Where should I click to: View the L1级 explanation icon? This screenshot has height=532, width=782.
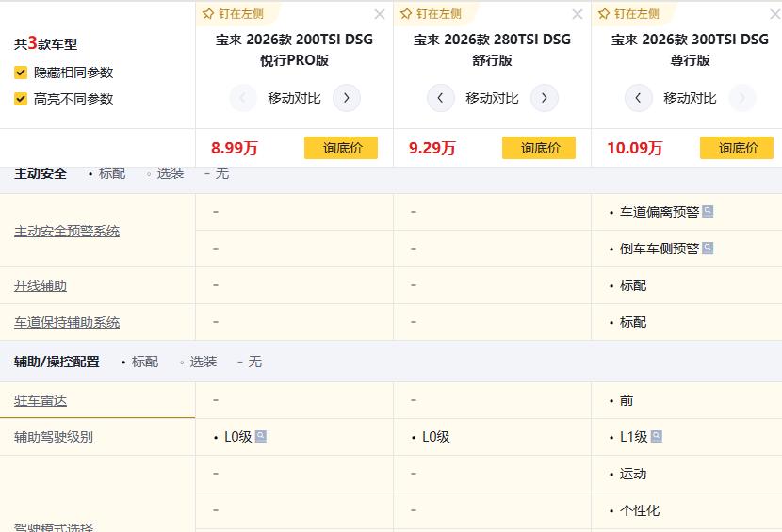click(656, 437)
